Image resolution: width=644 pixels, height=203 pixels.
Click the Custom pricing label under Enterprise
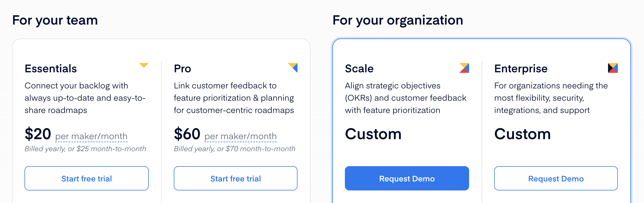point(523,134)
